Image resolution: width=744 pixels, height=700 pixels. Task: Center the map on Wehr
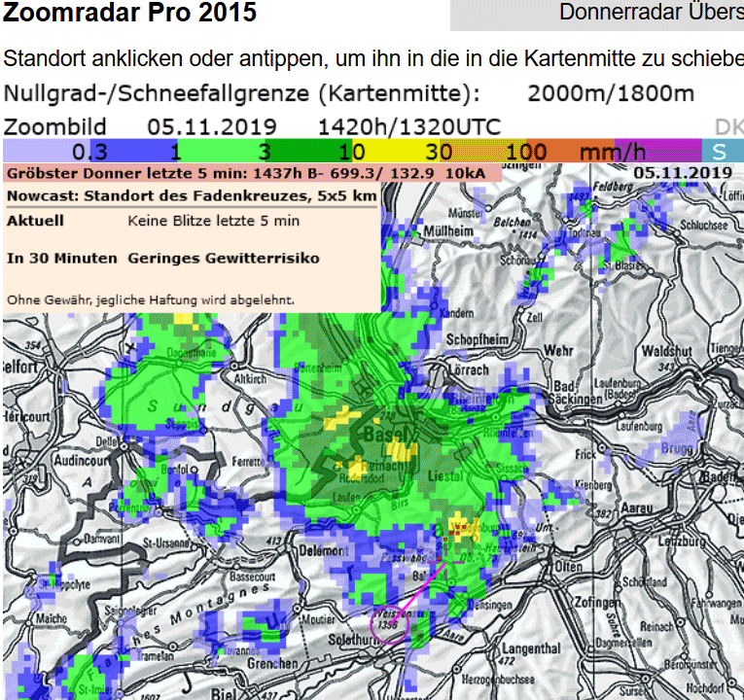tap(558, 351)
